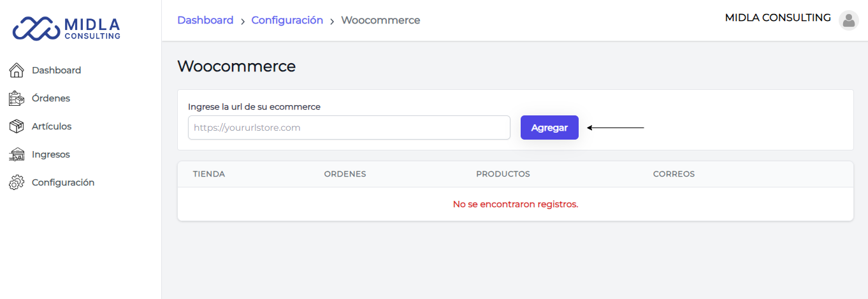Click the Dashboard house icon in sidebar

17,70
